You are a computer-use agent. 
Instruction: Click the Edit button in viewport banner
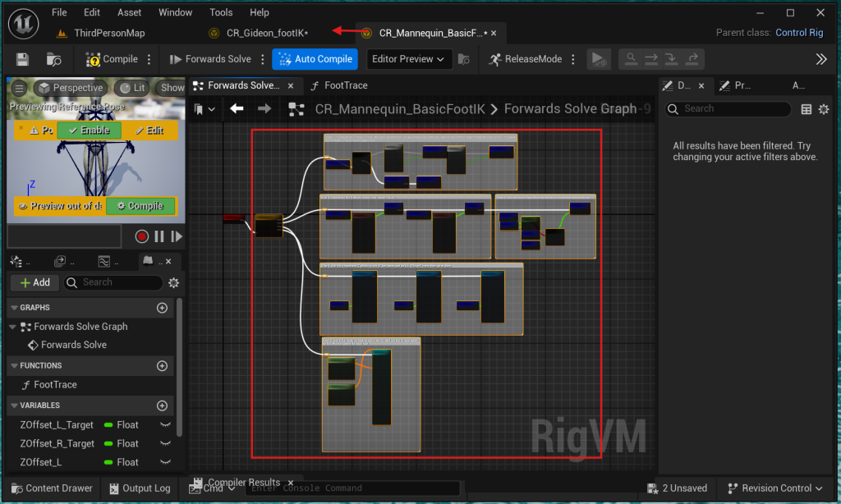(149, 131)
